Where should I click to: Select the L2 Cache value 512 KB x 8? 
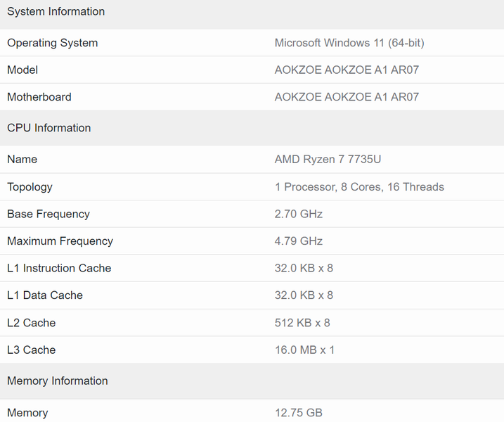[302, 323]
